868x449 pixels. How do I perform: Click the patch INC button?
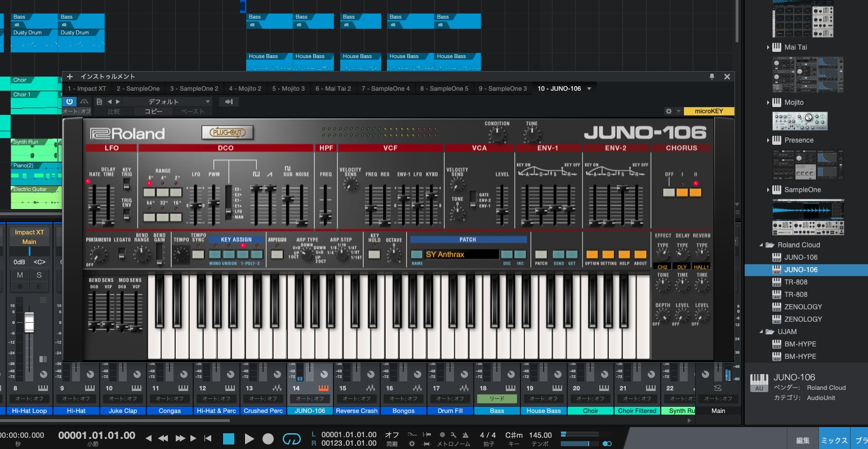(520, 255)
